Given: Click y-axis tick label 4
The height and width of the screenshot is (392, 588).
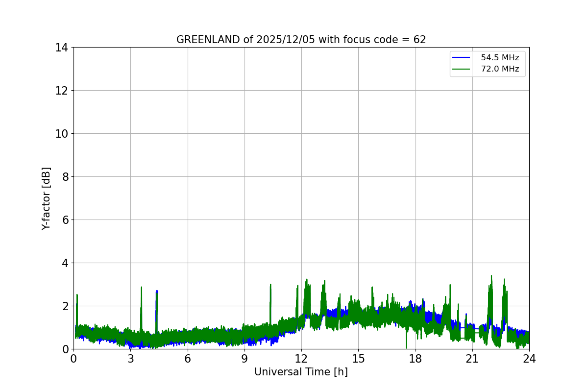Looking at the screenshot, I should pyautogui.click(x=66, y=263).
